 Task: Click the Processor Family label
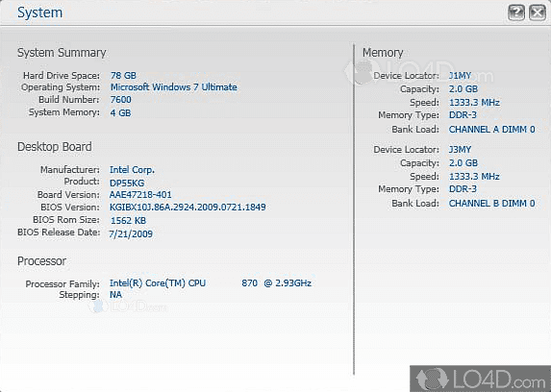(x=63, y=283)
